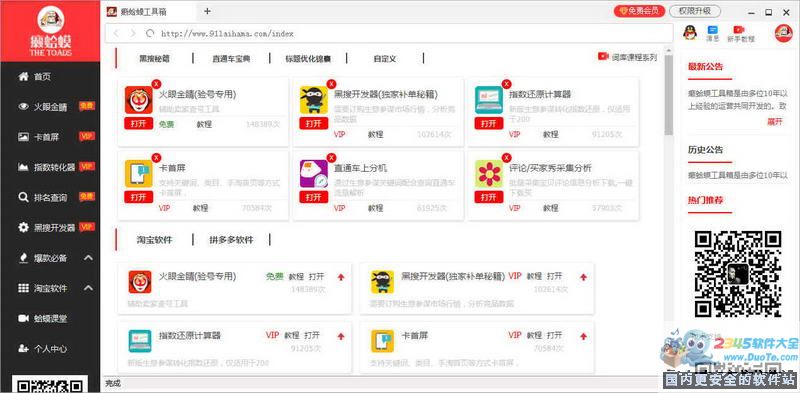Open the 词库课程系列 link
Screen dimensions: 800x393
click(x=628, y=57)
